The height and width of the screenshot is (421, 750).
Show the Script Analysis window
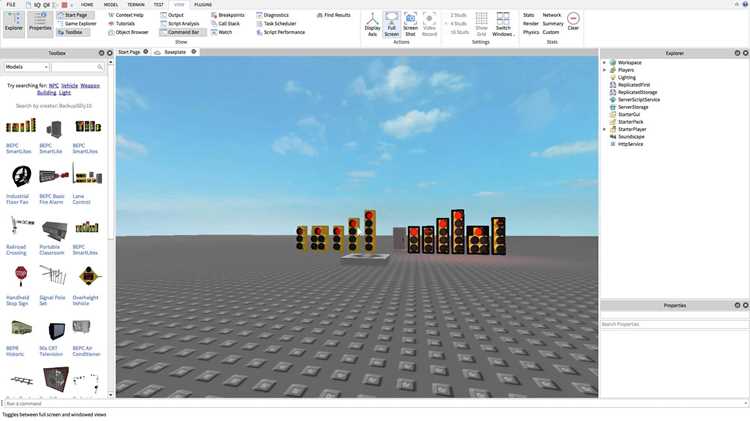click(x=180, y=24)
